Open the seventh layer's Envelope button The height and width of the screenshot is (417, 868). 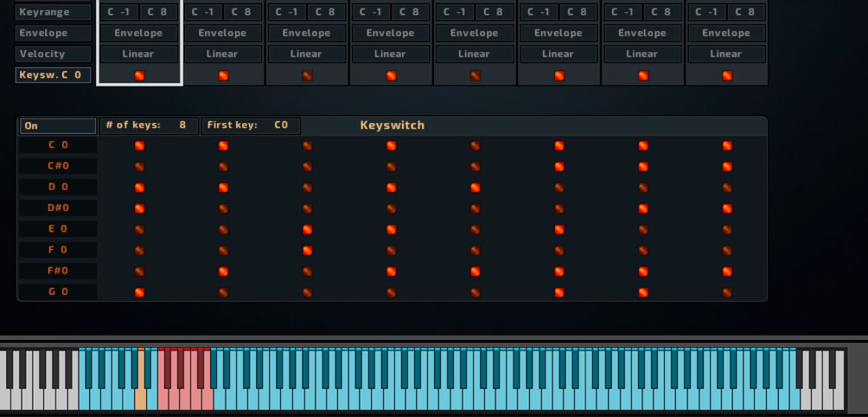click(642, 33)
